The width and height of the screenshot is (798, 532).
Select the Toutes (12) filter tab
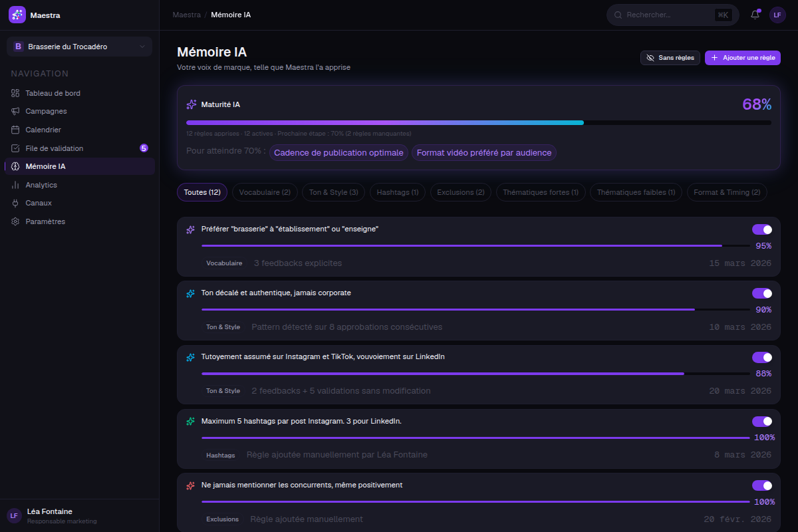pyautogui.click(x=202, y=192)
